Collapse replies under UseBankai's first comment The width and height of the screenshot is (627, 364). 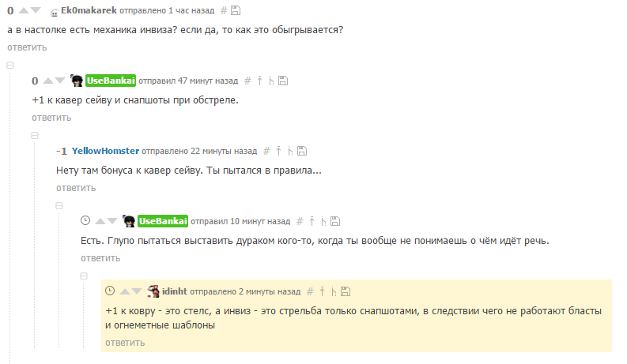point(35,136)
